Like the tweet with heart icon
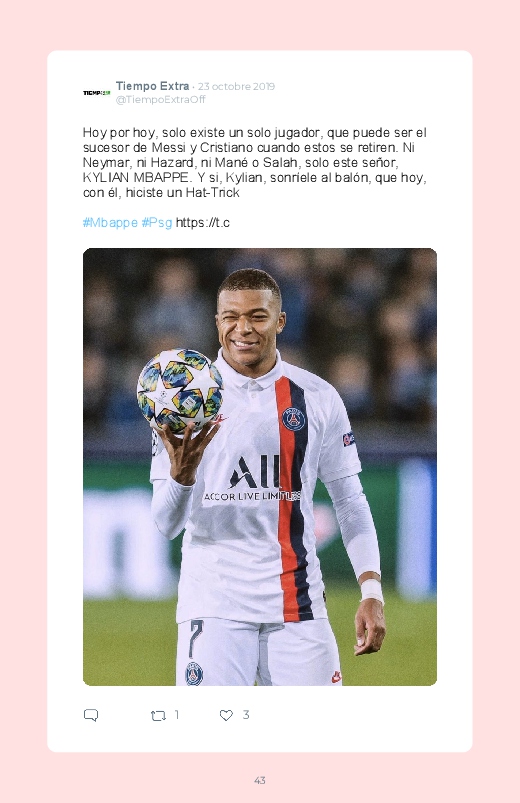This screenshot has width=520, height=803. point(226,715)
